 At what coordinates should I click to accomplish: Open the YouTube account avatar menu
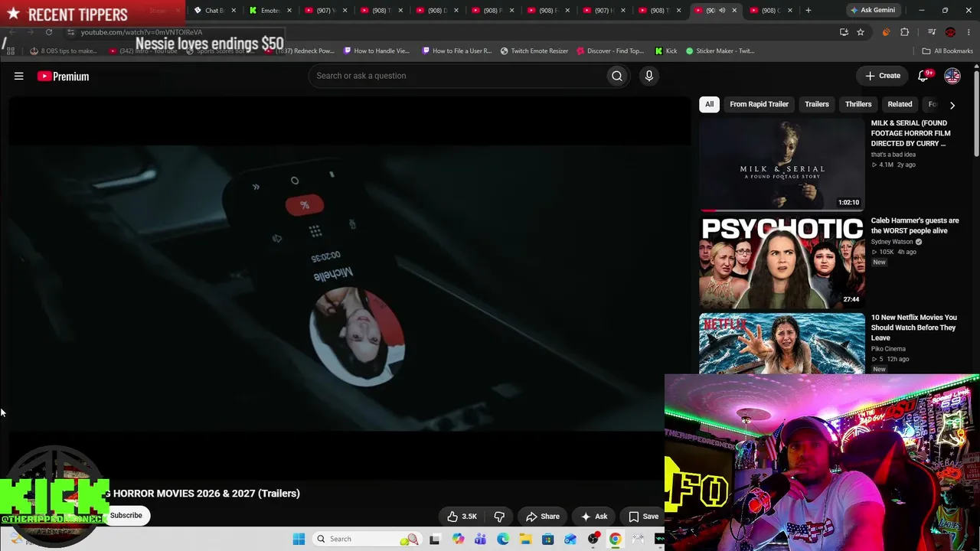click(x=952, y=76)
